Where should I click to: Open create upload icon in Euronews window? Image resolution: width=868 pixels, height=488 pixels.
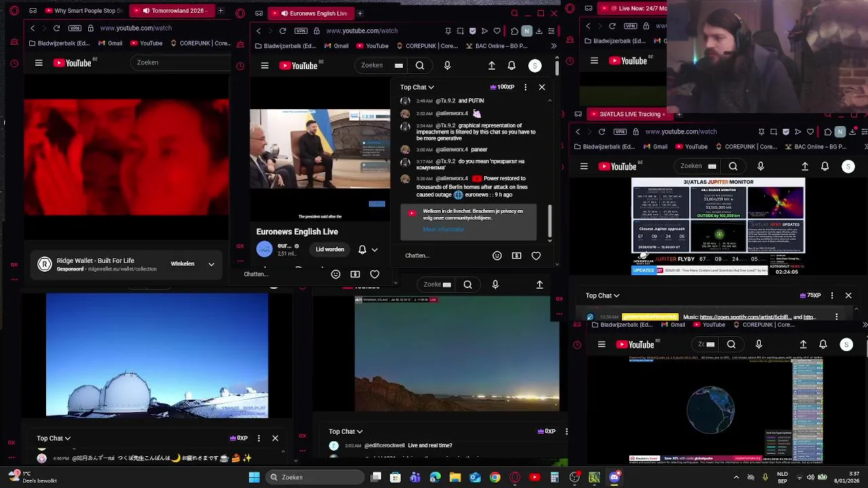tap(492, 66)
